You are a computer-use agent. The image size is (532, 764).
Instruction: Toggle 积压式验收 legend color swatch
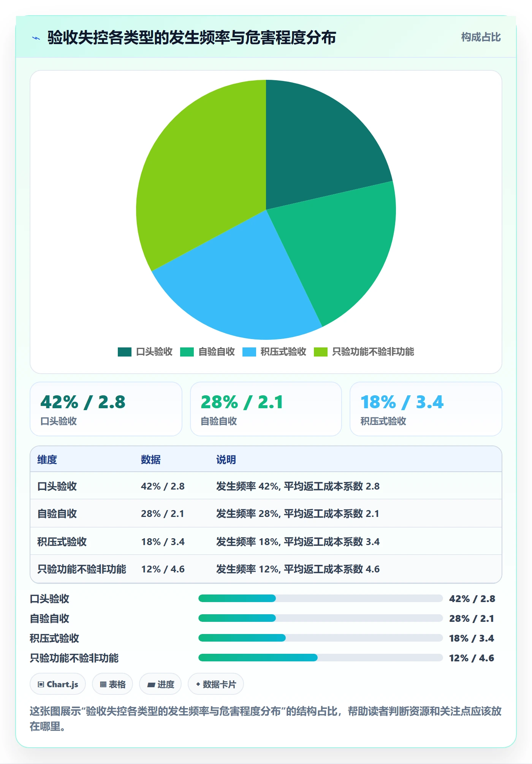pyautogui.click(x=249, y=352)
